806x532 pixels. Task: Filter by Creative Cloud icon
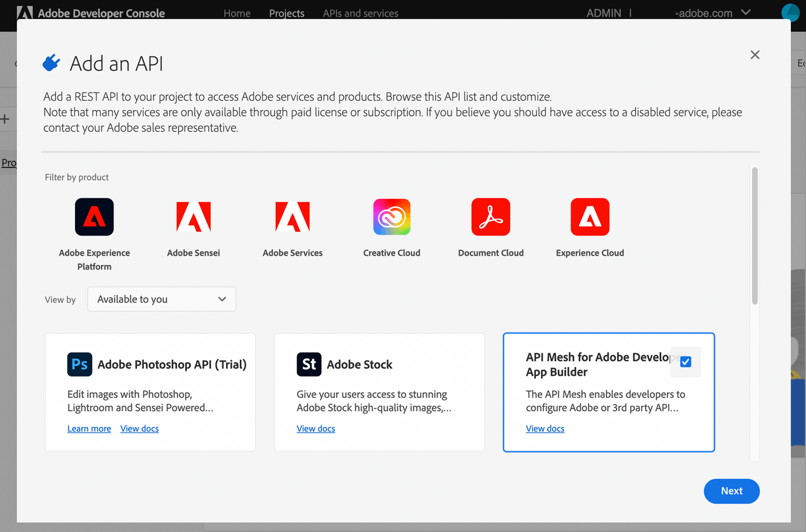point(392,217)
